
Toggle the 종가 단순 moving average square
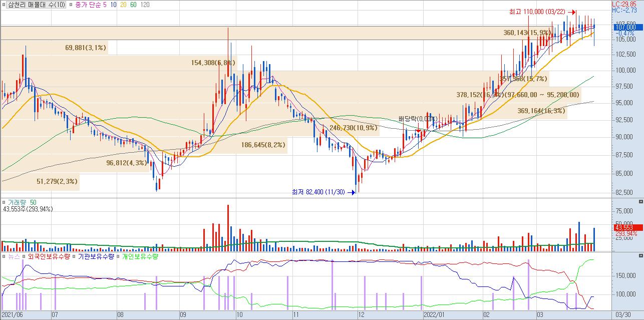tap(70, 5)
